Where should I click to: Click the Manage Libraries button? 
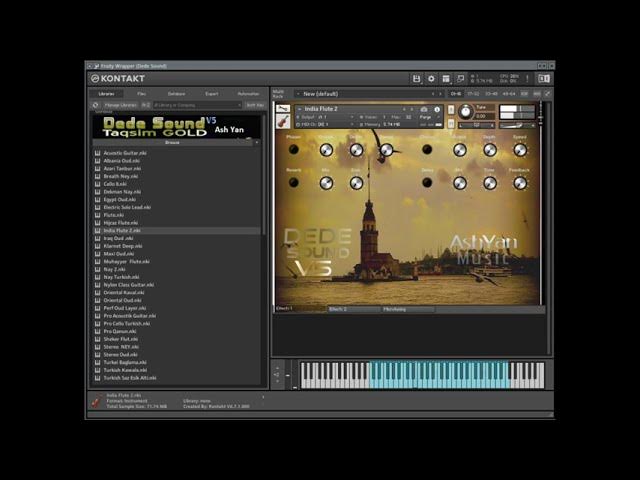click(x=120, y=104)
